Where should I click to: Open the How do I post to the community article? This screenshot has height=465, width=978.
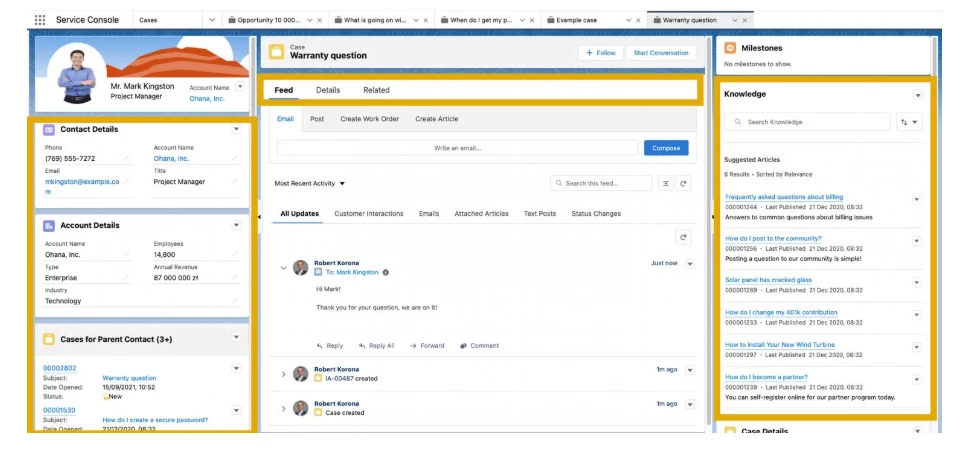click(773, 239)
